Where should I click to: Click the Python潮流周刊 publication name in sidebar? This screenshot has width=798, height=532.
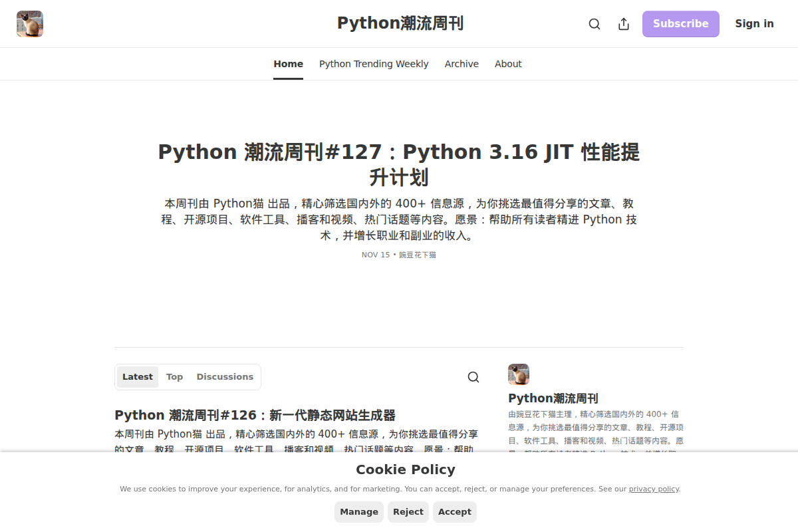[x=553, y=398]
